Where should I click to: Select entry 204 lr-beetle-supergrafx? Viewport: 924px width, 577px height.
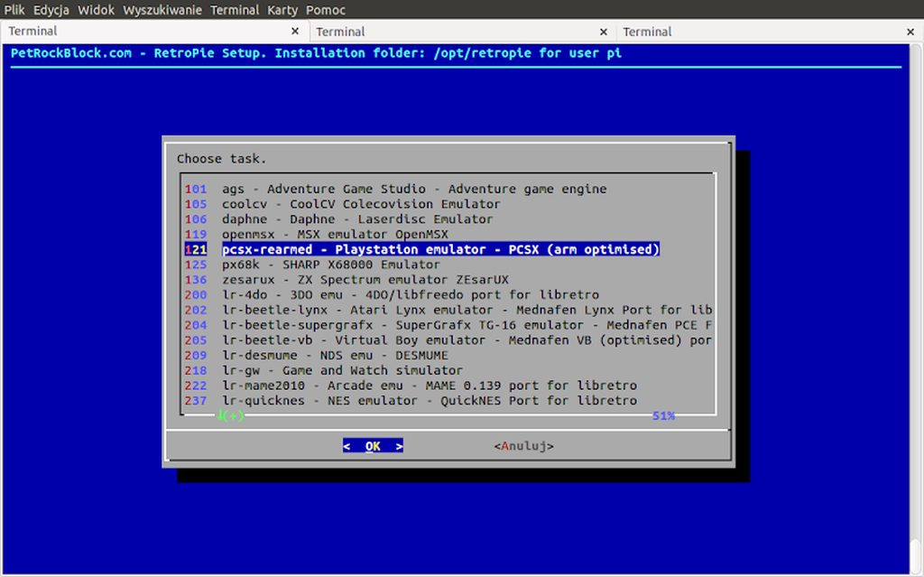click(x=448, y=325)
